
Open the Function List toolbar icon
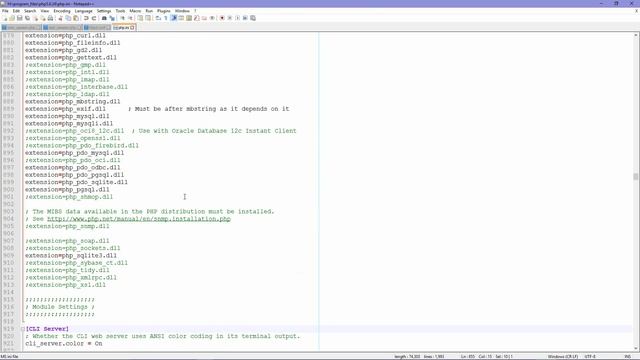point(197,18)
